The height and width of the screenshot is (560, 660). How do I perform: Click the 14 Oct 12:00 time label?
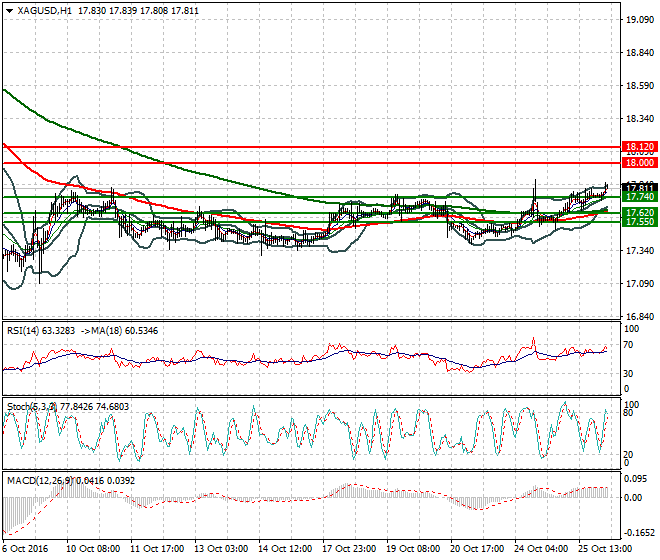[x=285, y=549]
